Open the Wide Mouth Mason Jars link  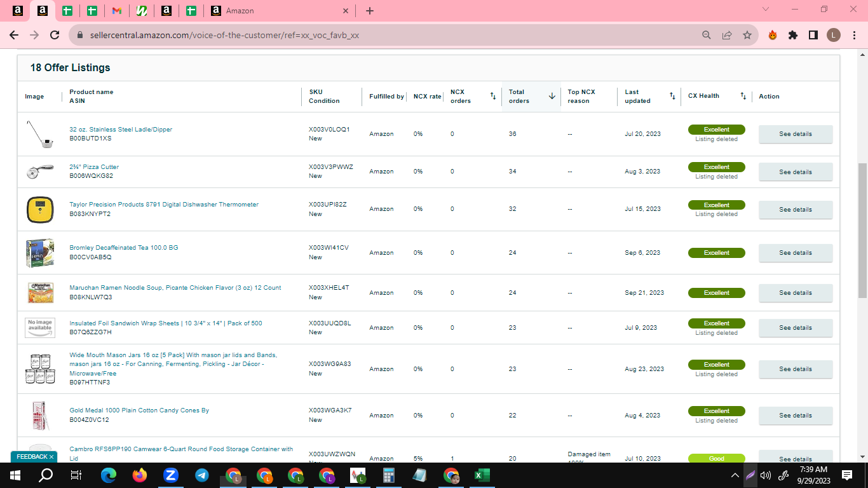173,364
